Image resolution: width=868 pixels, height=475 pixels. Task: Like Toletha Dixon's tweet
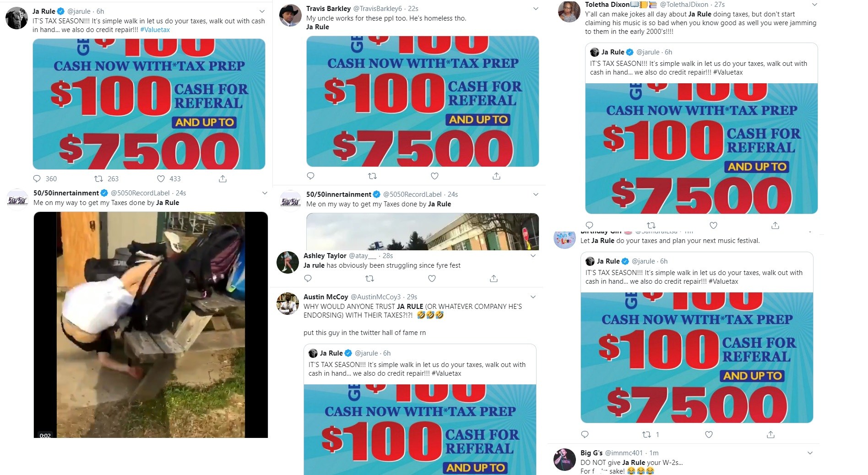(x=713, y=225)
